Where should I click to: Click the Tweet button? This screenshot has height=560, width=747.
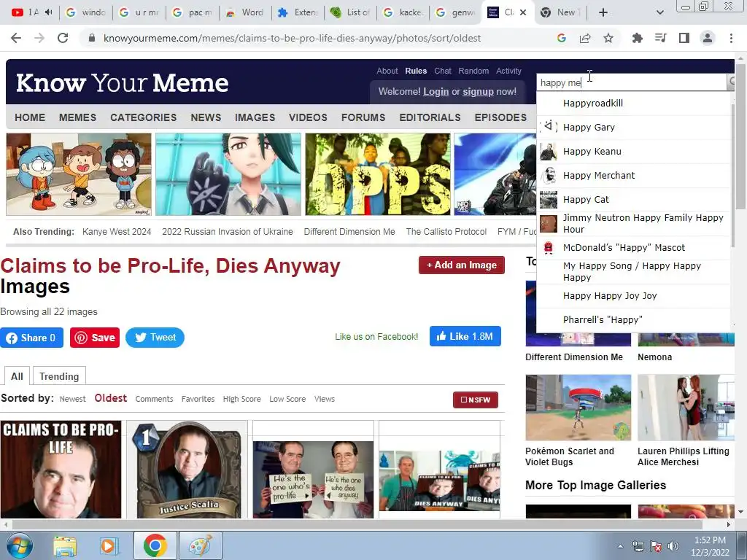(155, 338)
